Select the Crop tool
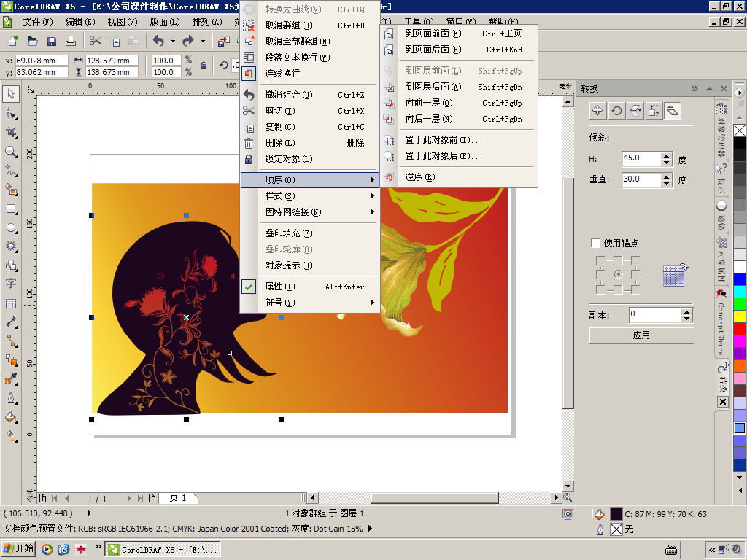 11,133
